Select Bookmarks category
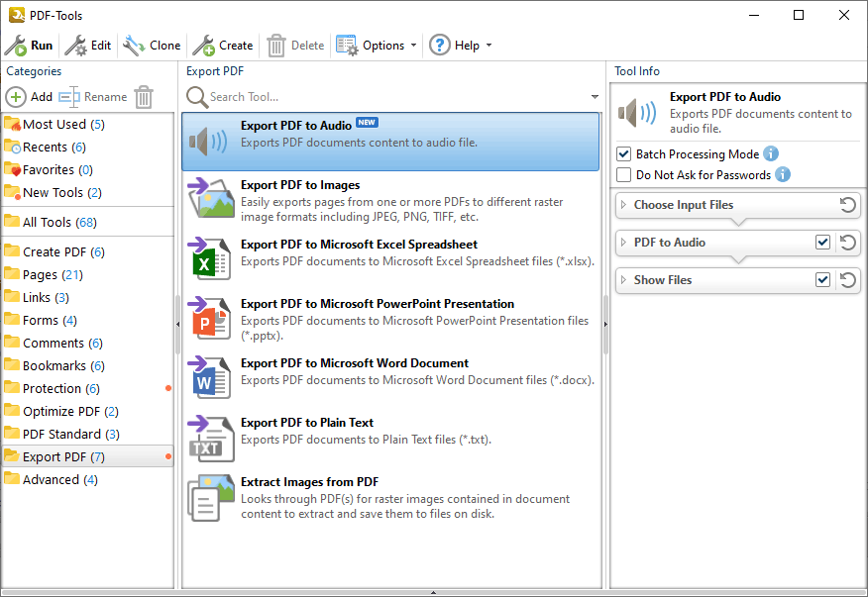Image resolution: width=868 pixels, height=597 pixels. click(87, 365)
